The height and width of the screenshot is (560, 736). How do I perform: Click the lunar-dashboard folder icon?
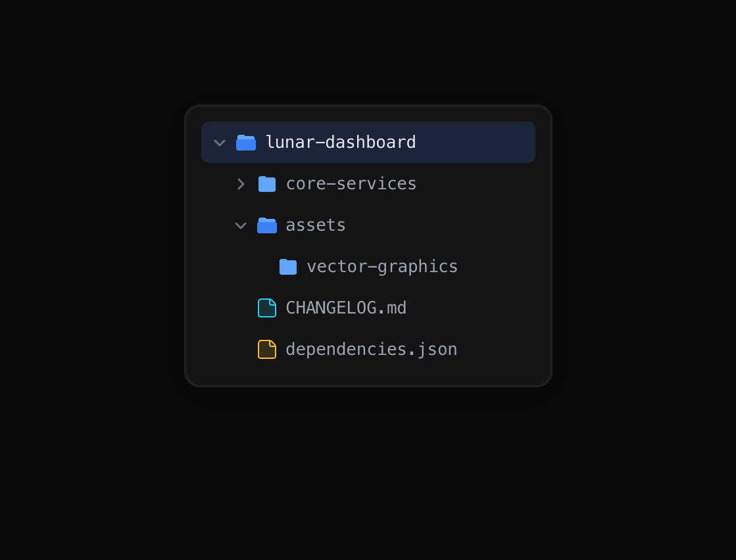(x=246, y=143)
